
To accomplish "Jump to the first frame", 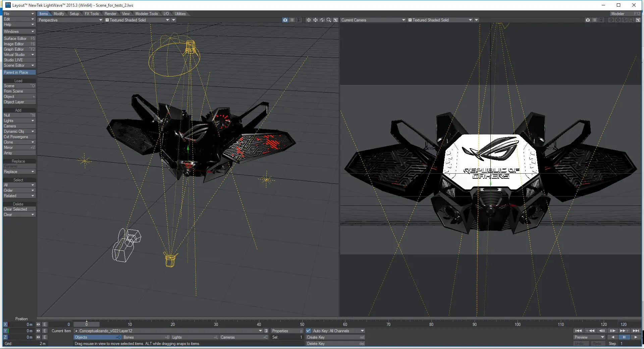I will tap(579, 331).
